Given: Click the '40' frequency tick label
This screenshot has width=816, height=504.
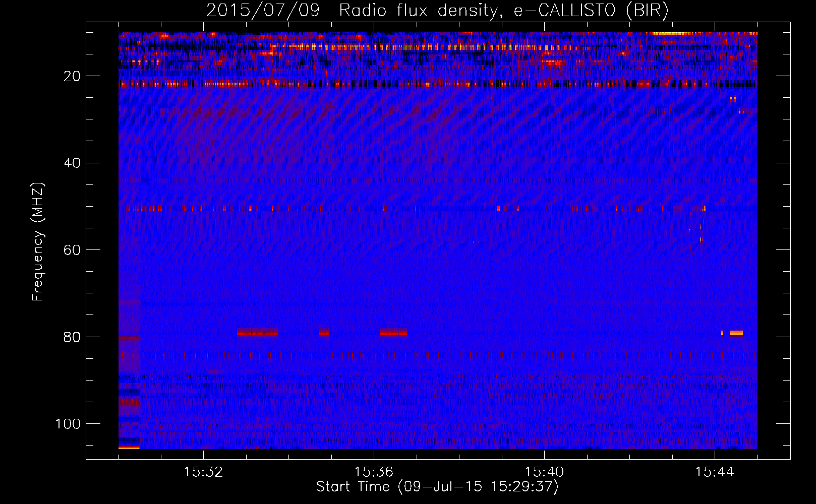Looking at the screenshot, I should [72, 163].
